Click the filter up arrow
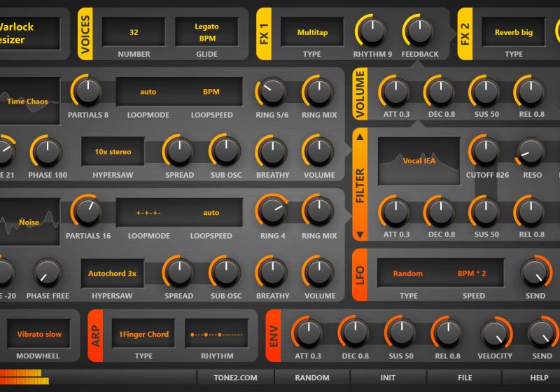The image size is (560, 392). click(x=360, y=137)
